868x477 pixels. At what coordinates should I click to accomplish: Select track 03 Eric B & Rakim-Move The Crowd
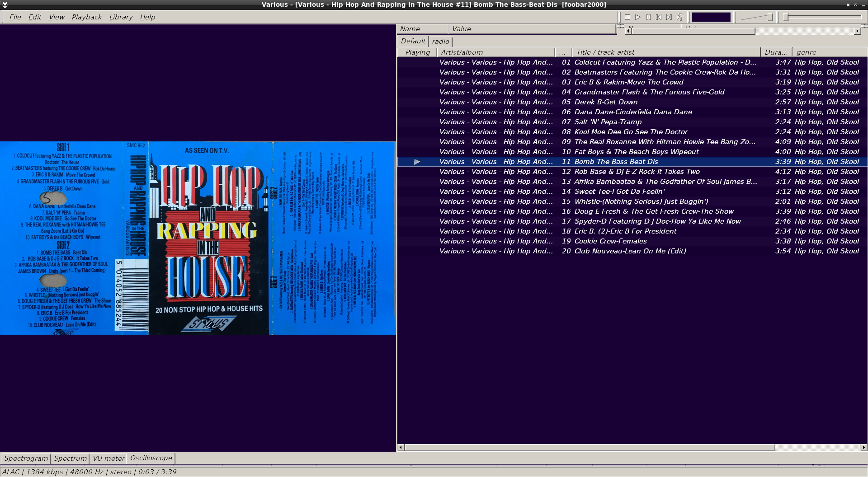point(632,82)
